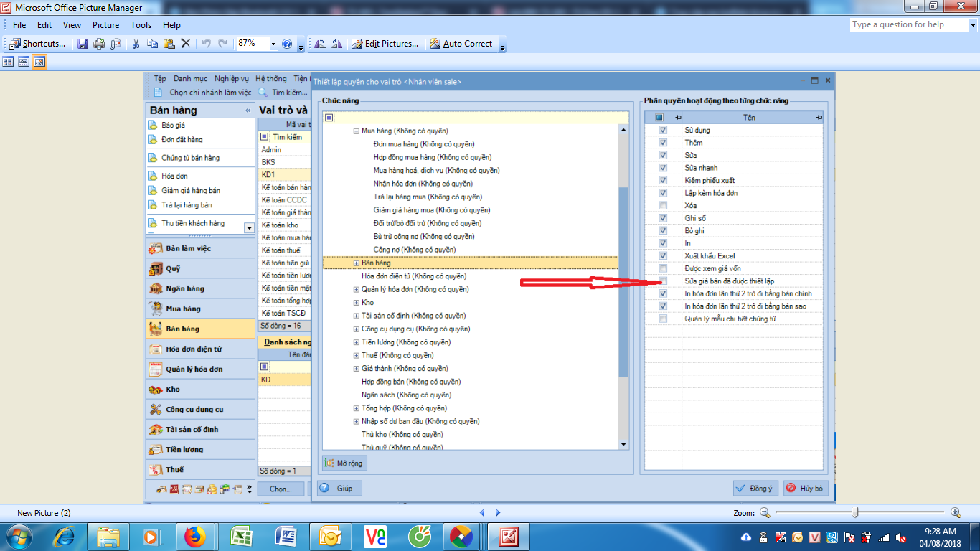
Task: Go to previous picture arrow
Action: pos(482,513)
